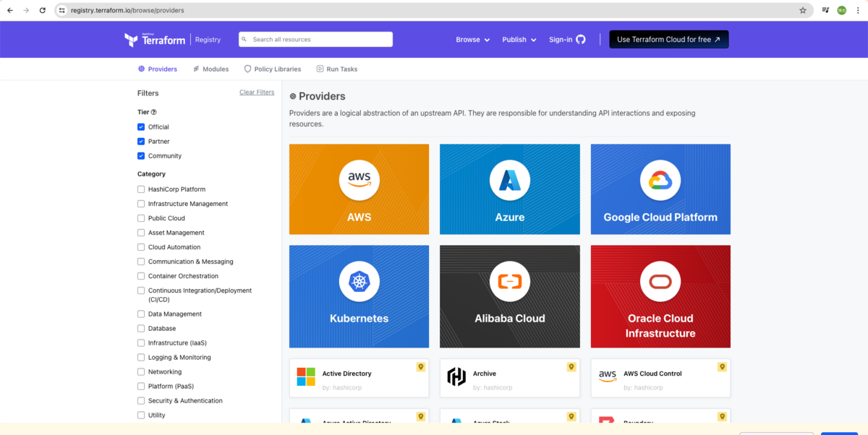Open the Policy Libraries tab

coord(273,69)
